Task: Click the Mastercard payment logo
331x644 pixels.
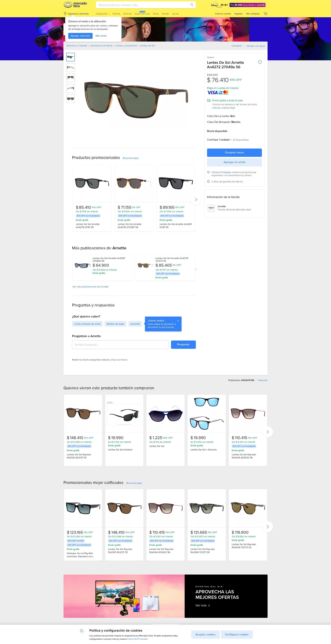Action: click(226, 93)
